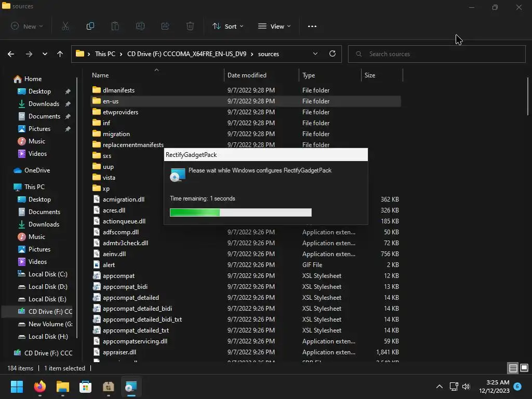Image resolution: width=532 pixels, height=399 pixels.
Task: Open the notification badge showing 6
Action: click(x=517, y=386)
